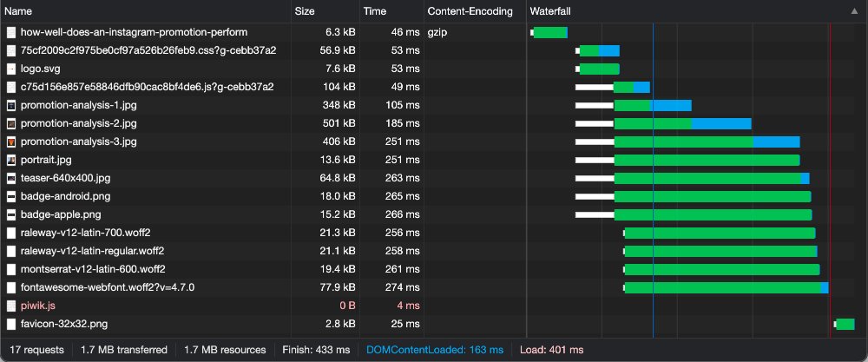
Task: Click the promotion-analysis-3.jpg thumbnail icon
Action: pos(11,142)
